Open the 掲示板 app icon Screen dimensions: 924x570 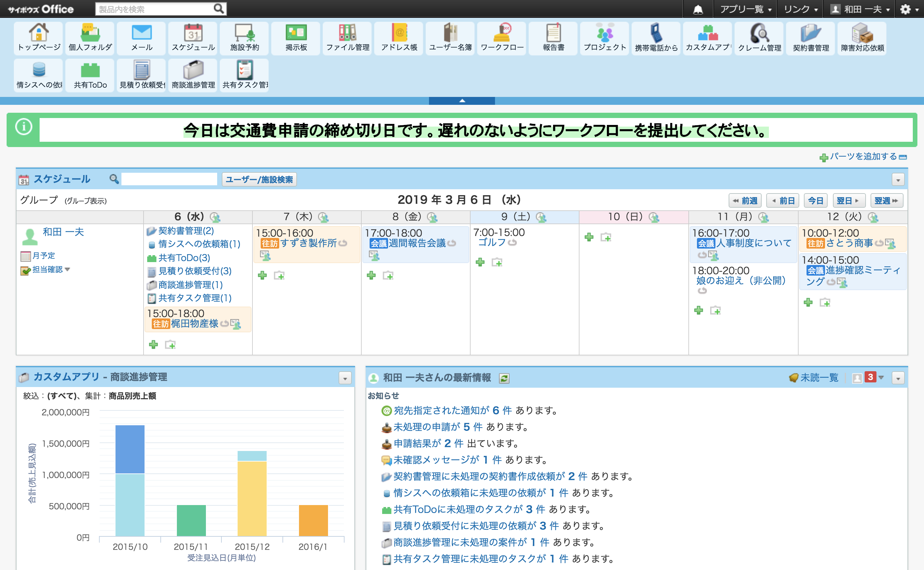point(296,38)
